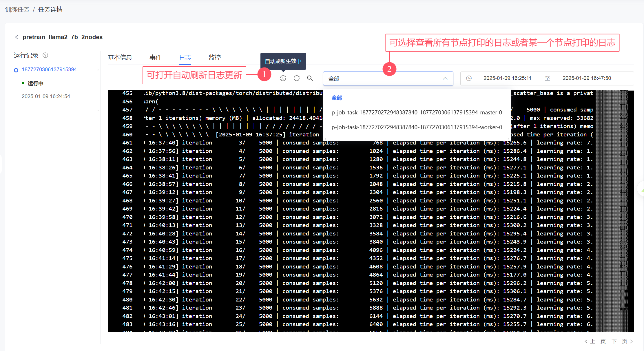Open the help icon next to 运行记录
644x351 pixels.
click(45, 55)
